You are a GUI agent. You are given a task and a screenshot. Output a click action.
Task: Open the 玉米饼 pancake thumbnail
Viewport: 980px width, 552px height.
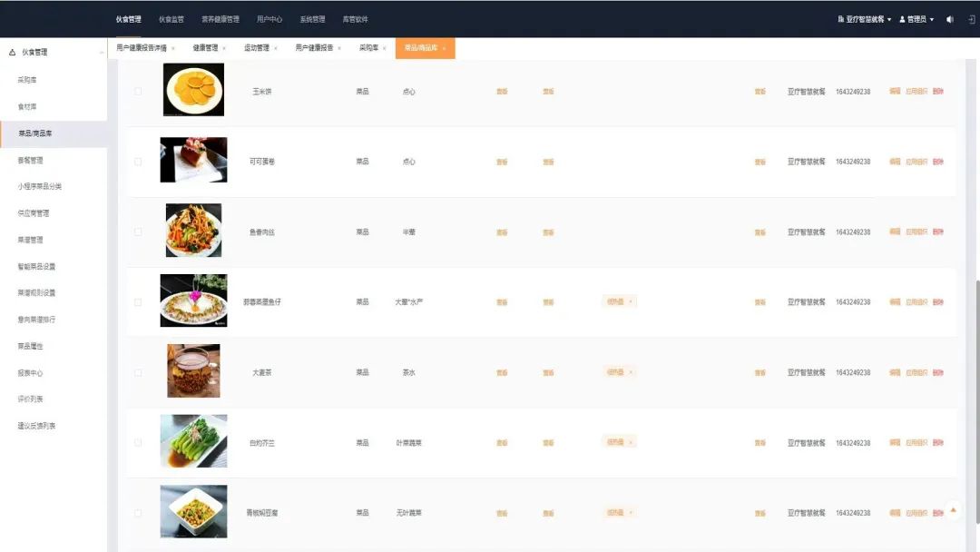(x=194, y=89)
